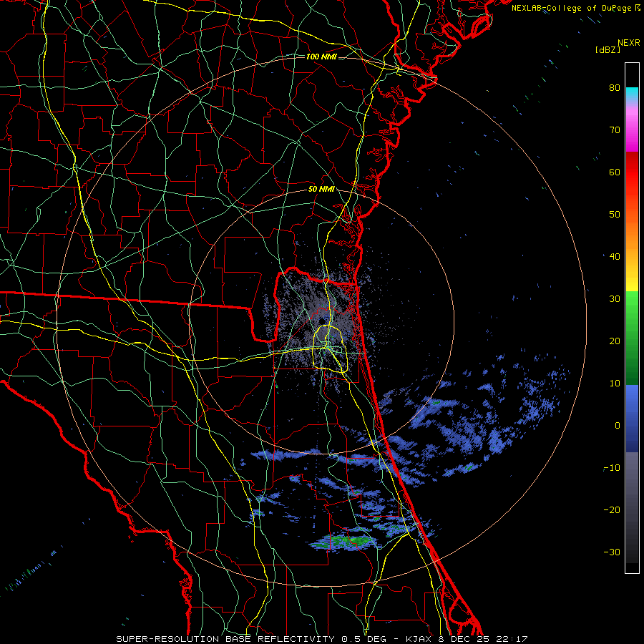
Task: Click the 30 value on dBZ scale
Action: (615, 298)
